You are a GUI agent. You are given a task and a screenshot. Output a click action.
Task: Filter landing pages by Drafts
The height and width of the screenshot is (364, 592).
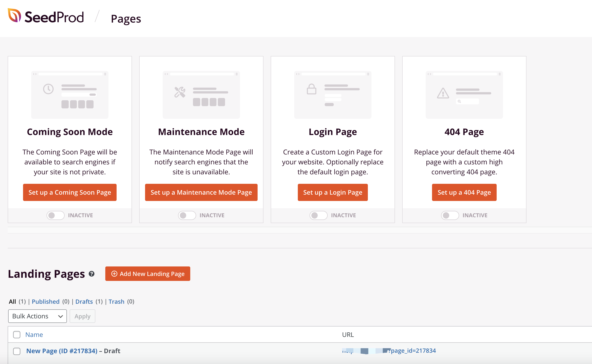tap(84, 301)
